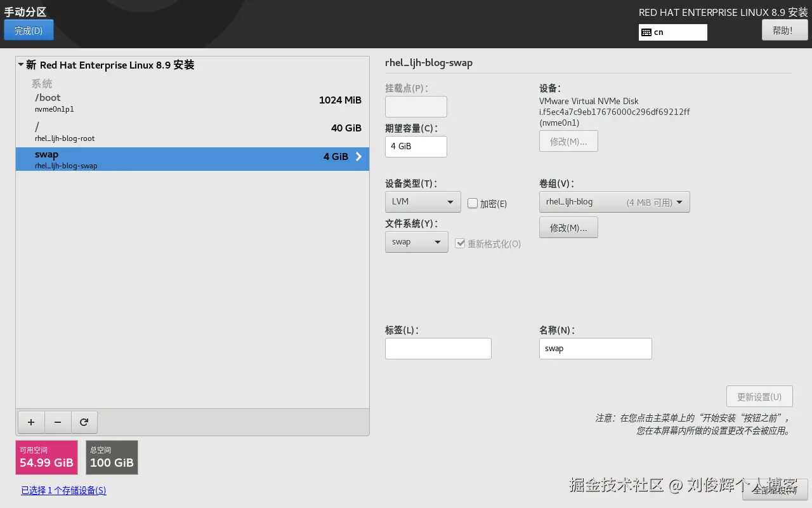
Task: Open the 卷组 rhel_ljh-blog dropdown
Action: pyautogui.click(x=614, y=202)
